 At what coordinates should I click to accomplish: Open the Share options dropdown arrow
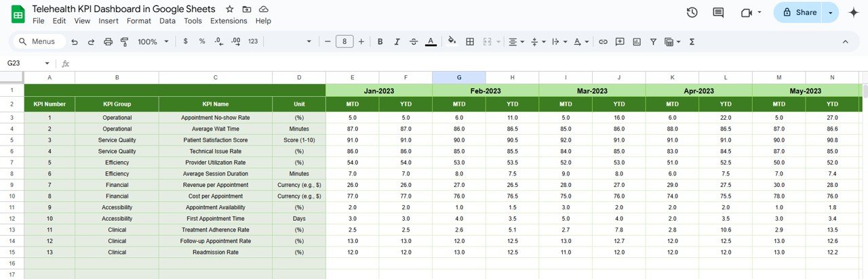pyautogui.click(x=831, y=12)
